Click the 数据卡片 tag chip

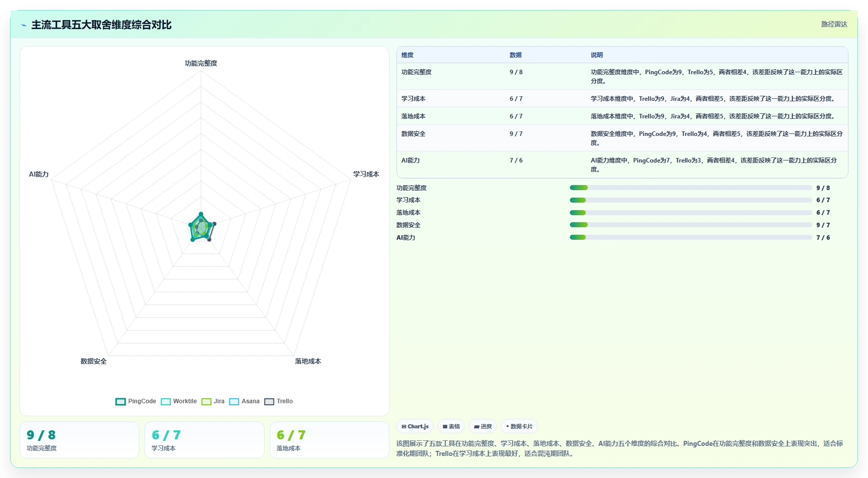point(519,426)
